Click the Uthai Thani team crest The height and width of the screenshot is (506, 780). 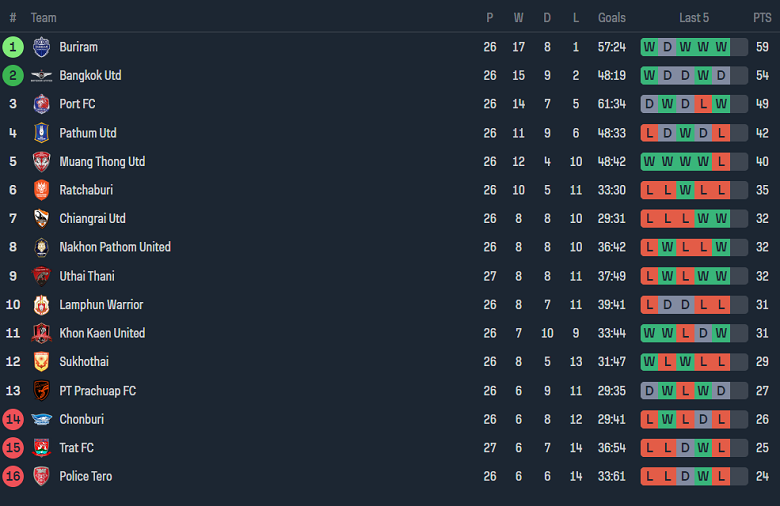(x=41, y=276)
